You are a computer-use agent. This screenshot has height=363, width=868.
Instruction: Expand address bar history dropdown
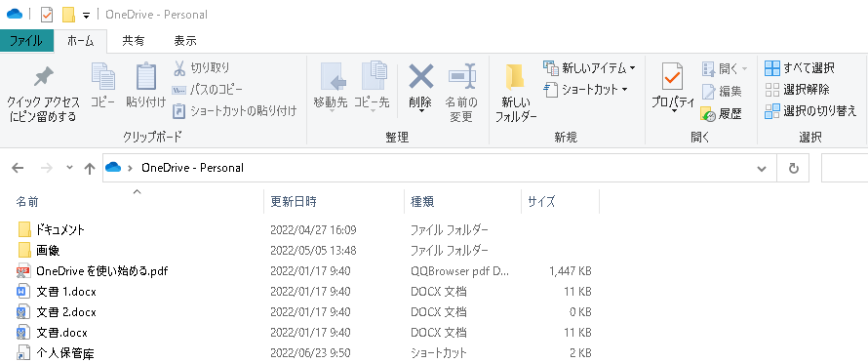click(x=763, y=169)
